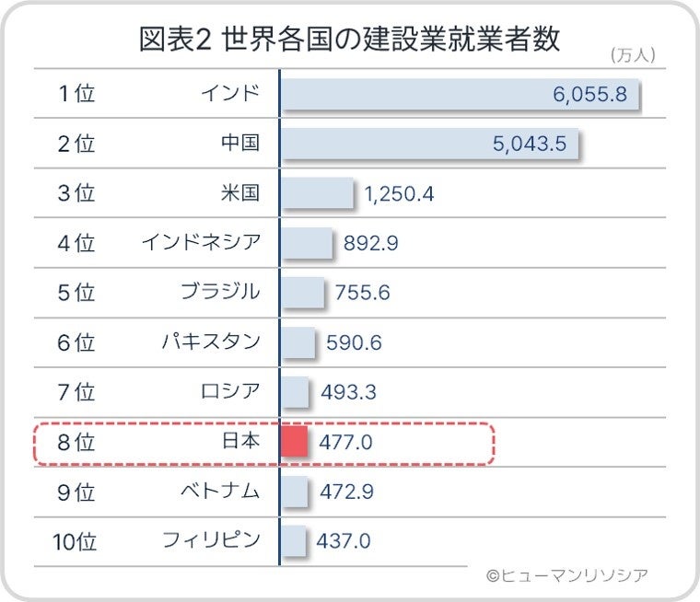This screenshot has height=602, width=700.
Task: Click the ©ヒューマンリソシア copyright text
Action: [x=566, y=575]
